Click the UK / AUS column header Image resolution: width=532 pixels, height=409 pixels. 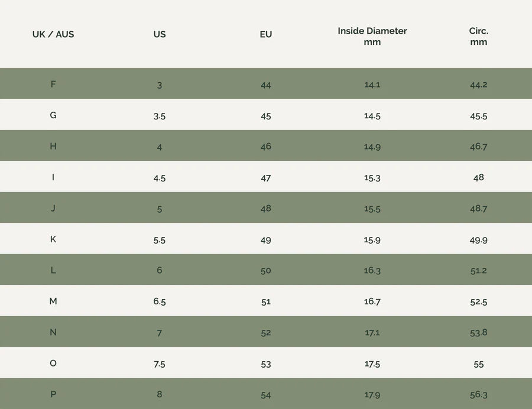(53, 34)
